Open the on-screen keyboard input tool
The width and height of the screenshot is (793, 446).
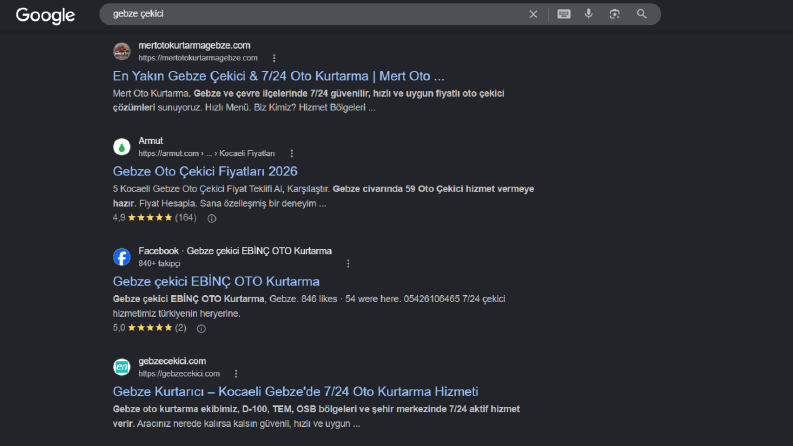(564, 14)
